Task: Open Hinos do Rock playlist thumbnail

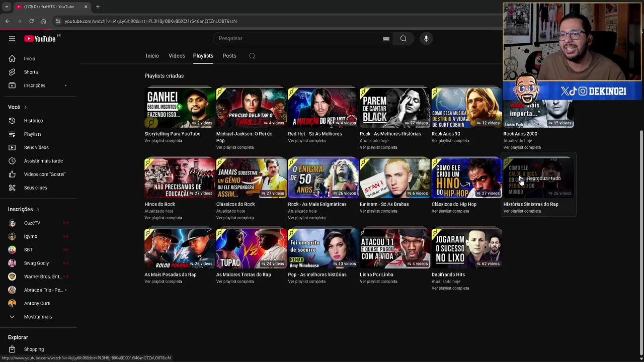Action: pos(180,178)
